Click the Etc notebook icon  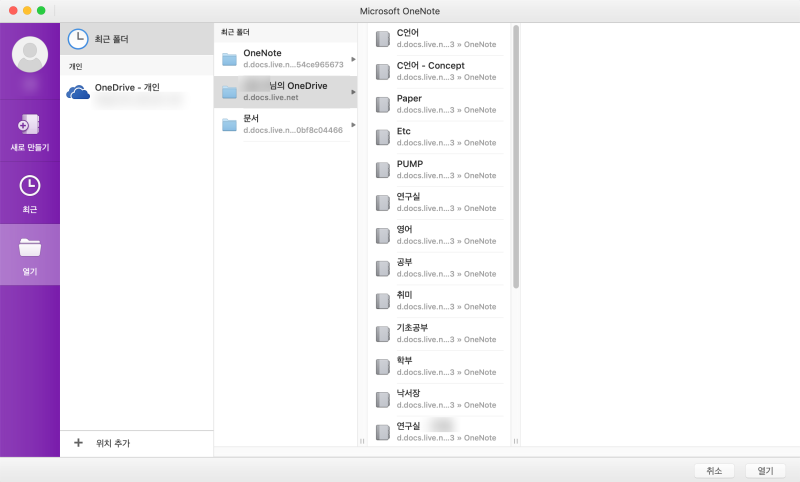(x=383, y=137)
